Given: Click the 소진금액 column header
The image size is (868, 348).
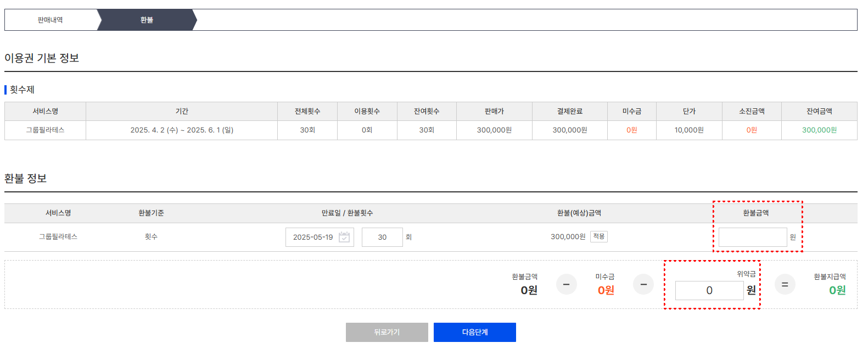Looking at the screenshot, I should pyautogui.click(x=752, y=111).
